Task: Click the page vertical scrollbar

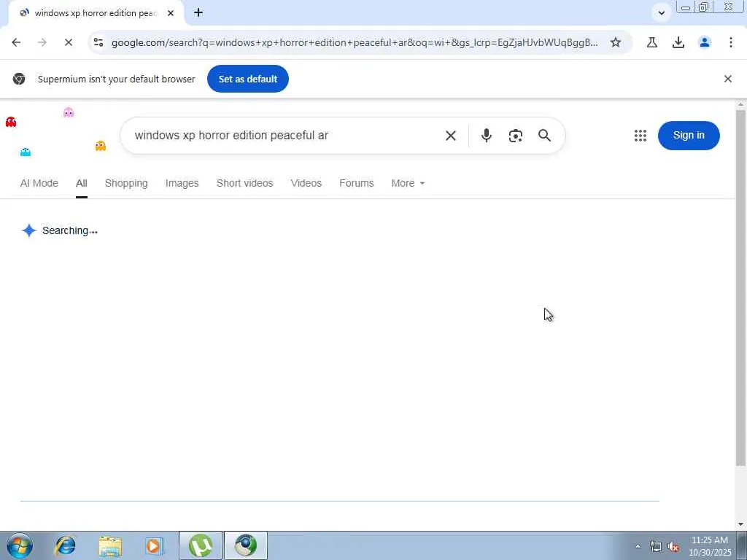Action: (740, 288)
